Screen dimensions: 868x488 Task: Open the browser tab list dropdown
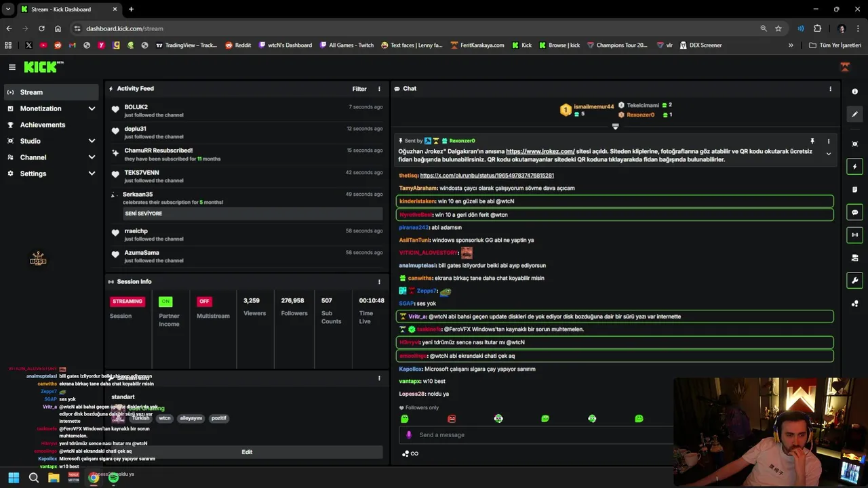(8, 9)
